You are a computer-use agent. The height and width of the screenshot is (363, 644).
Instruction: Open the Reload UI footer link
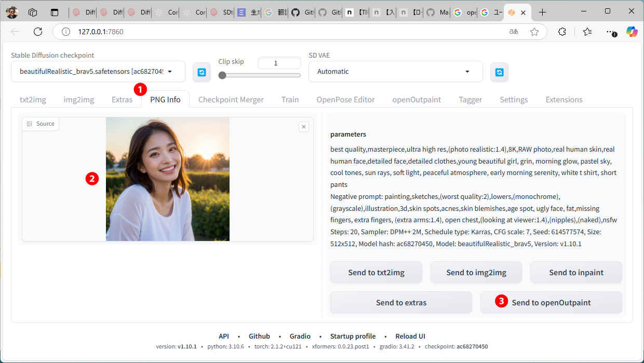(410, 336)
